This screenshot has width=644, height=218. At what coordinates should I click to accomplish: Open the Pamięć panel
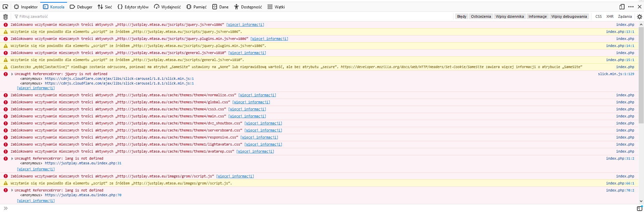pos(197,7)
